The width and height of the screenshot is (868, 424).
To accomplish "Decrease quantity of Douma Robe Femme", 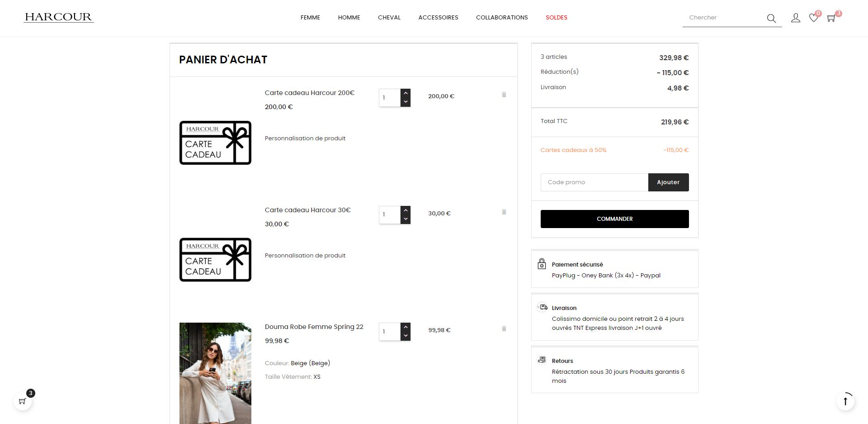I will [x=406, y=336].
